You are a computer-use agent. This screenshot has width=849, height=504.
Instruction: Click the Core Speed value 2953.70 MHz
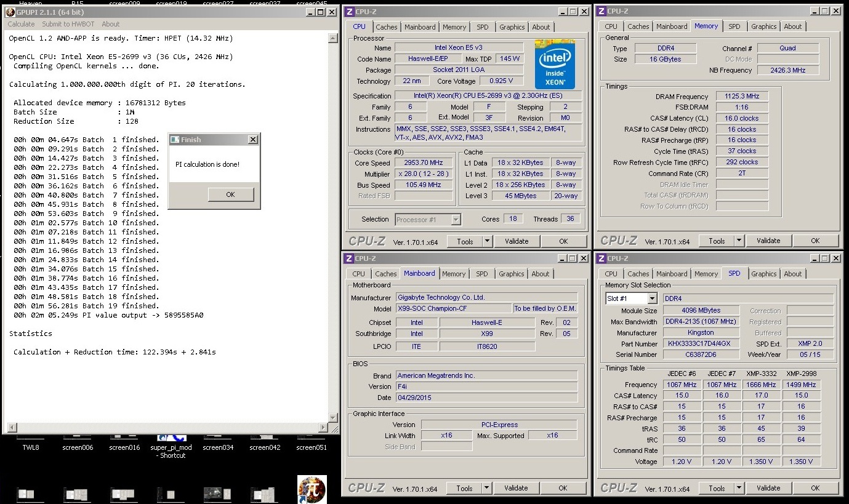423,163
